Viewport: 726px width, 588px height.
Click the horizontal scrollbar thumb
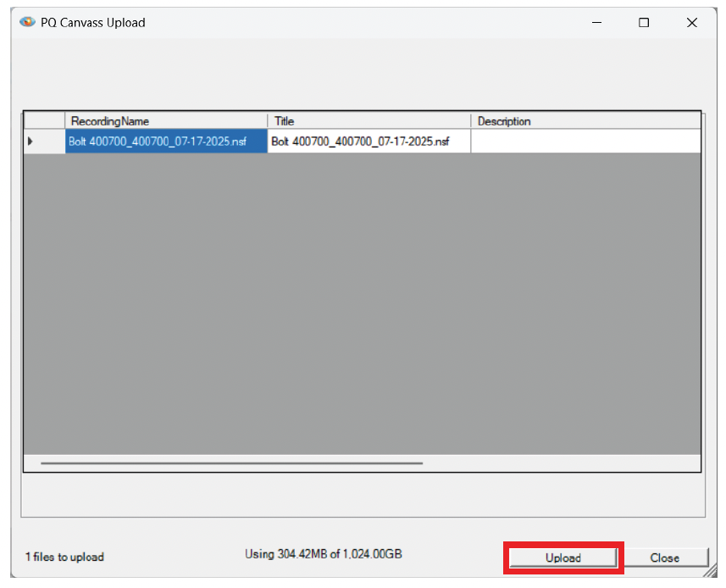click(x=233, y=463)
